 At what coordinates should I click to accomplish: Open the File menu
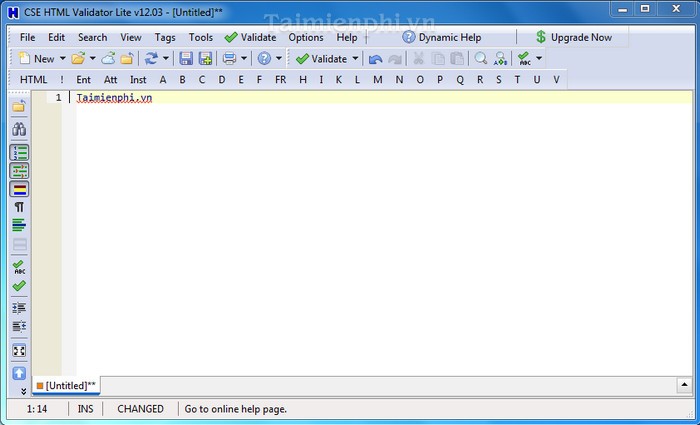[28, 38]
